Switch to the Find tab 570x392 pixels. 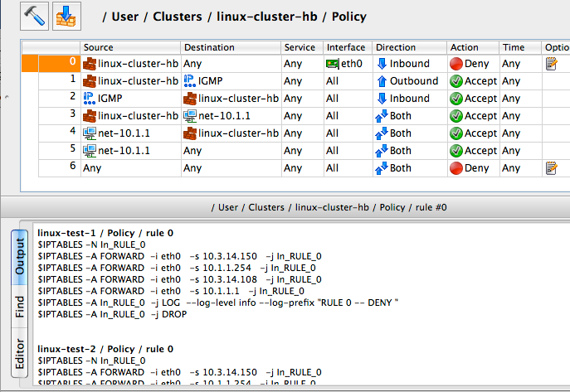20,307
